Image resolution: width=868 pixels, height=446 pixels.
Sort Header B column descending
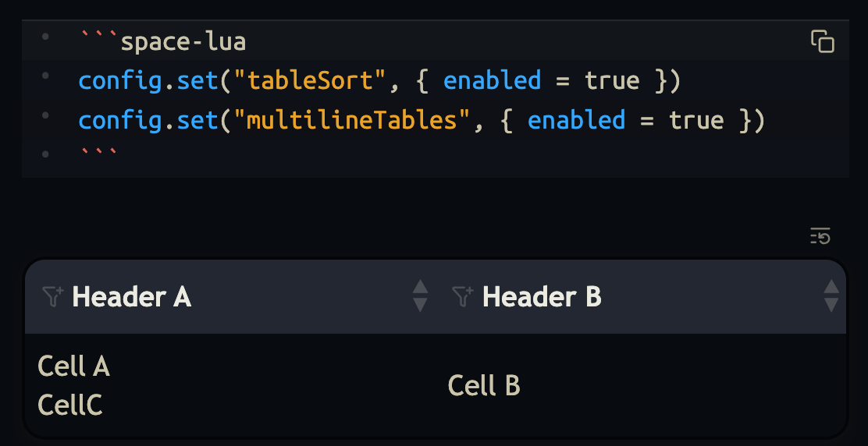[831, 305]
